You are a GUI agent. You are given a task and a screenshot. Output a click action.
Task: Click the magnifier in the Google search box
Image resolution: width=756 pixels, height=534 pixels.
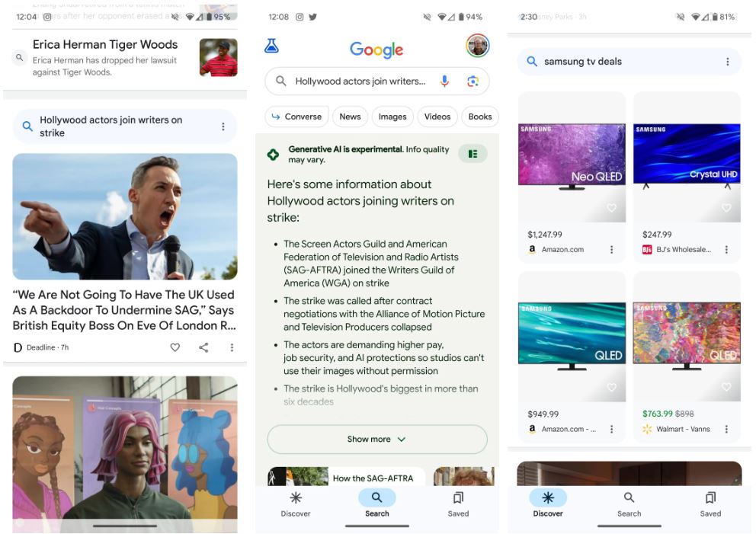tap(281, 81)
